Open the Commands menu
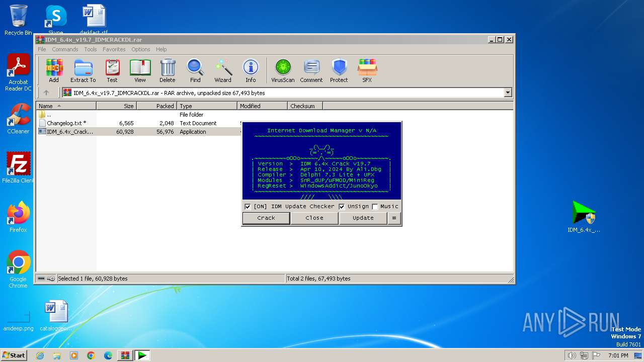644x362 pixels. [x=65, y=49]
